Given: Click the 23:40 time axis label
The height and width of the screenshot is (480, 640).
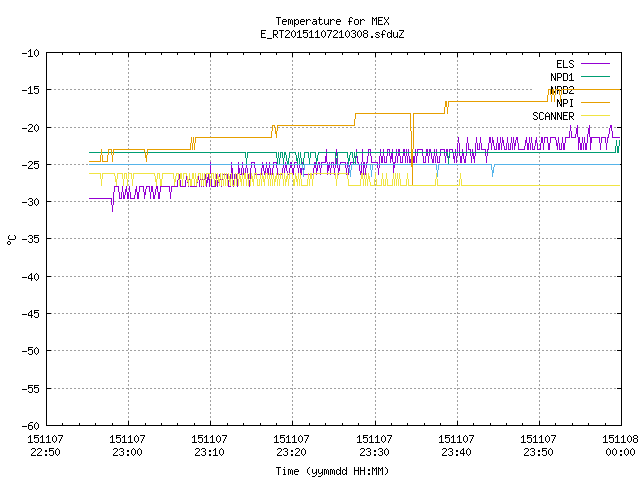Looking at the screenshot, I should coord(456,453).
